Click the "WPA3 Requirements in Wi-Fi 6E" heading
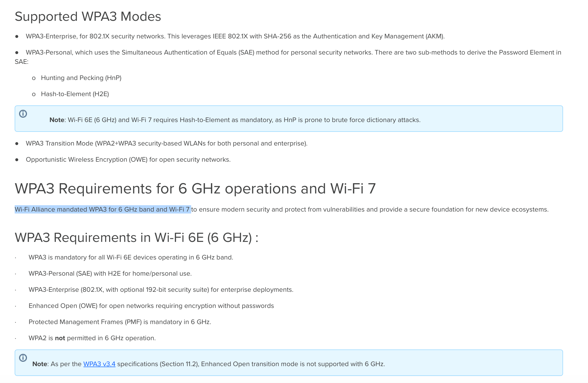The height and width of the screenshot is (383, 588). (136, 238)
